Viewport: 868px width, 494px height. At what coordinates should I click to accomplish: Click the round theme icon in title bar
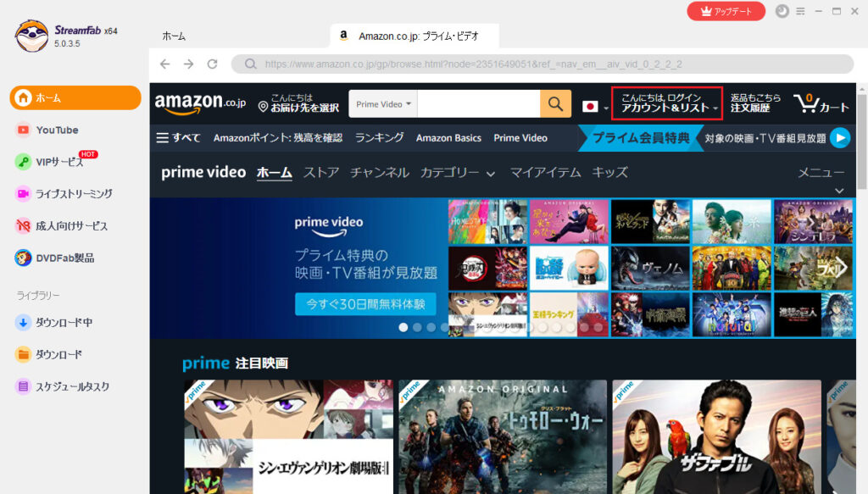point(782,11)
